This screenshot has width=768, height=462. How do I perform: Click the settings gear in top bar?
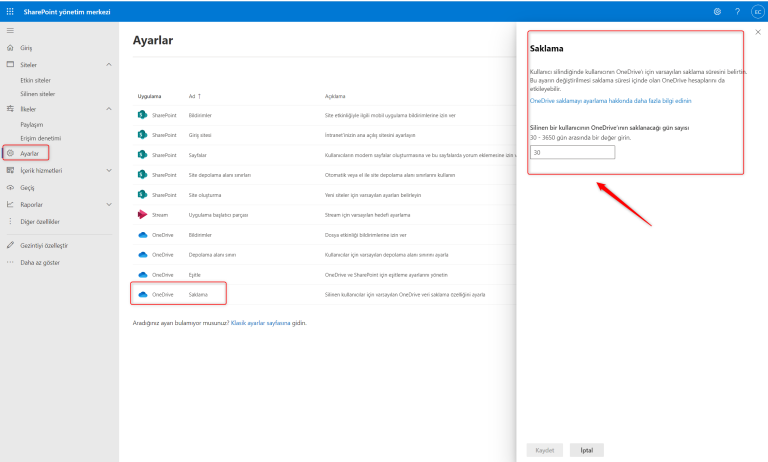click(x=717, y=11)
